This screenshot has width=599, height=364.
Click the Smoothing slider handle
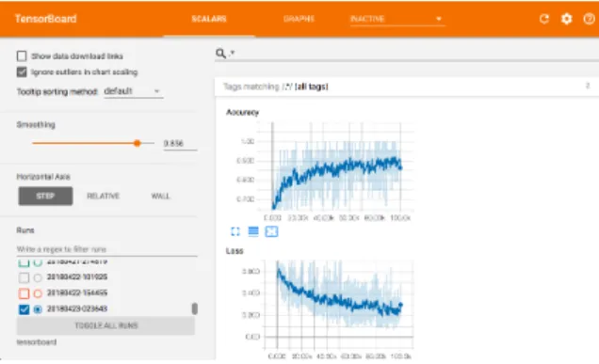pyautogui.click(x=138, y=143)
